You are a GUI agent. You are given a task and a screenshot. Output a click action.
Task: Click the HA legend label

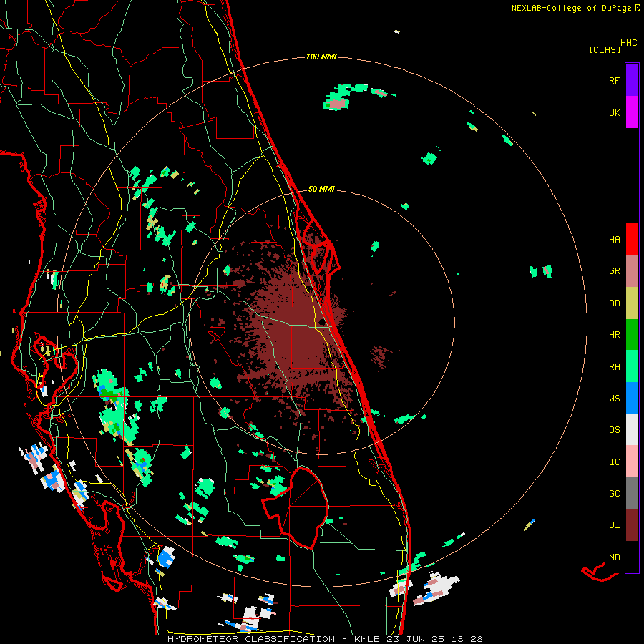click(614, 240)
